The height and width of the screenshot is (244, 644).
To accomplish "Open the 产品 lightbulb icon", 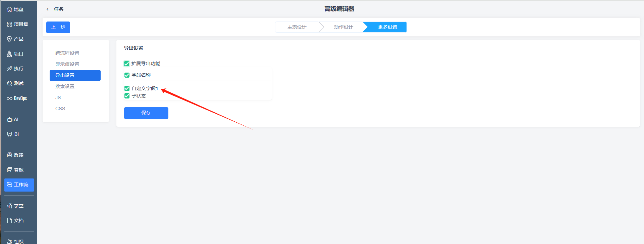I will click(9, 39).
